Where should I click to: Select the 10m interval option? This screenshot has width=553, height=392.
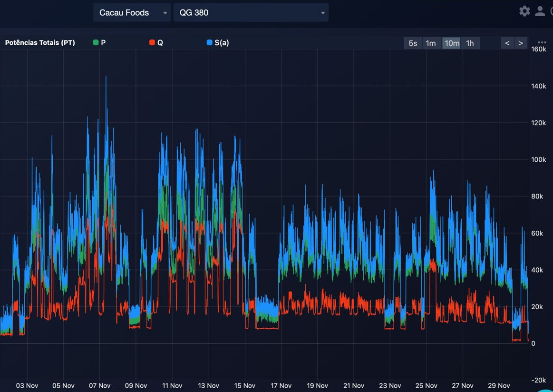point(452,43)
